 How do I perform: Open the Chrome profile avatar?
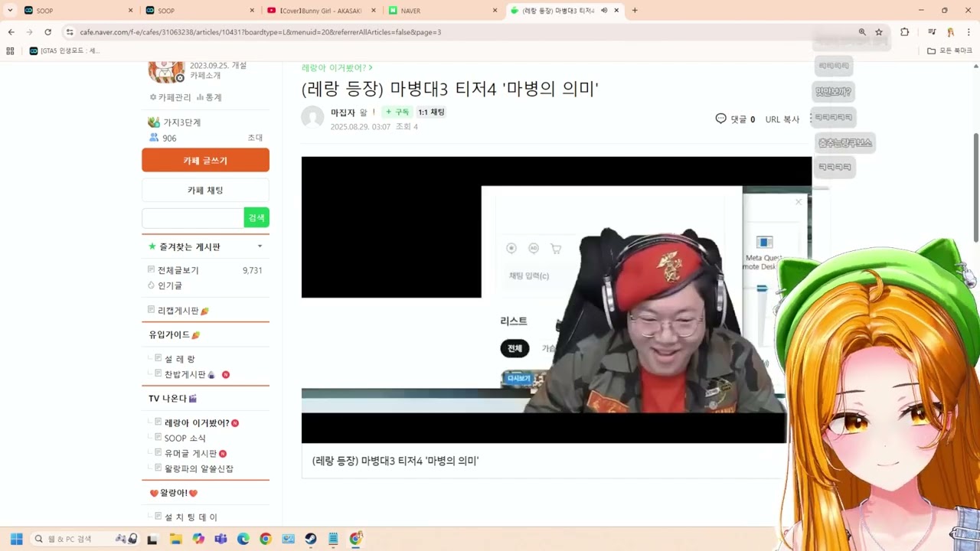pos(950,32)
